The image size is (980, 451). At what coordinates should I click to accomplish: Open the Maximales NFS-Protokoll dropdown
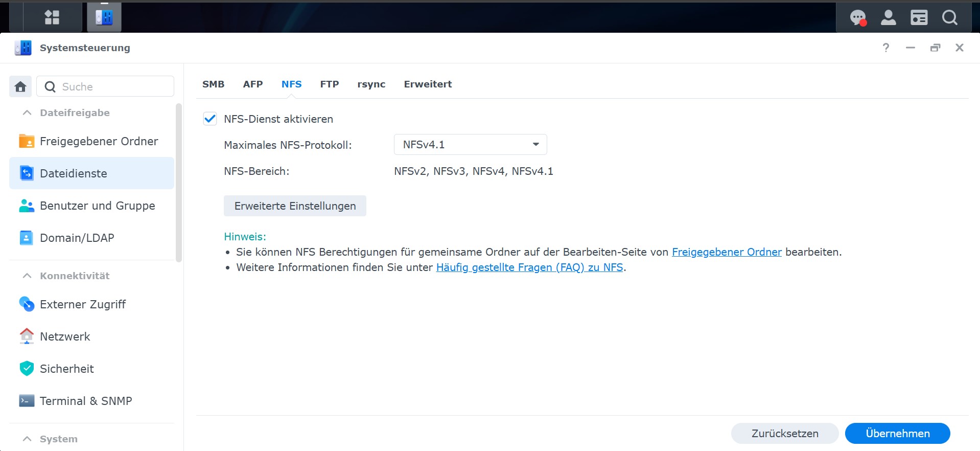[x=470, y=145]
